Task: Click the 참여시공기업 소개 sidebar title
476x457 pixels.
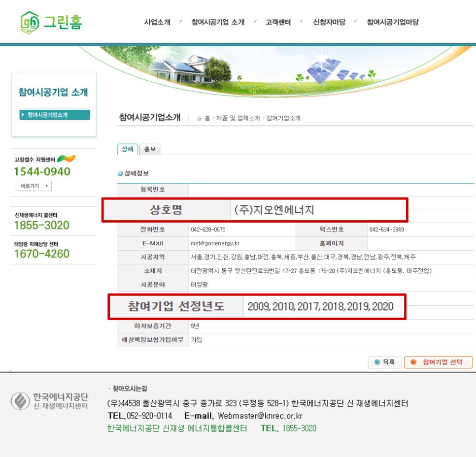Action: point(53,92)
